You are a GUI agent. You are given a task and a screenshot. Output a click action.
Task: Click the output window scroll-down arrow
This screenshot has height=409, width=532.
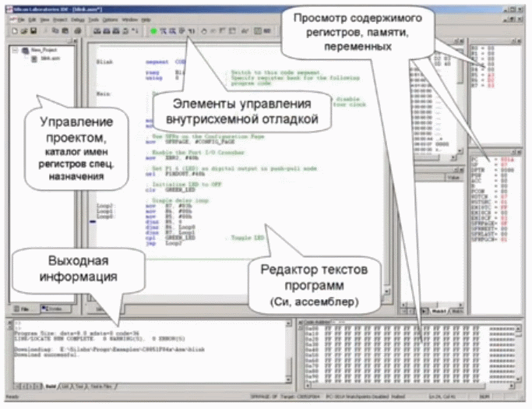click(289, 379)
